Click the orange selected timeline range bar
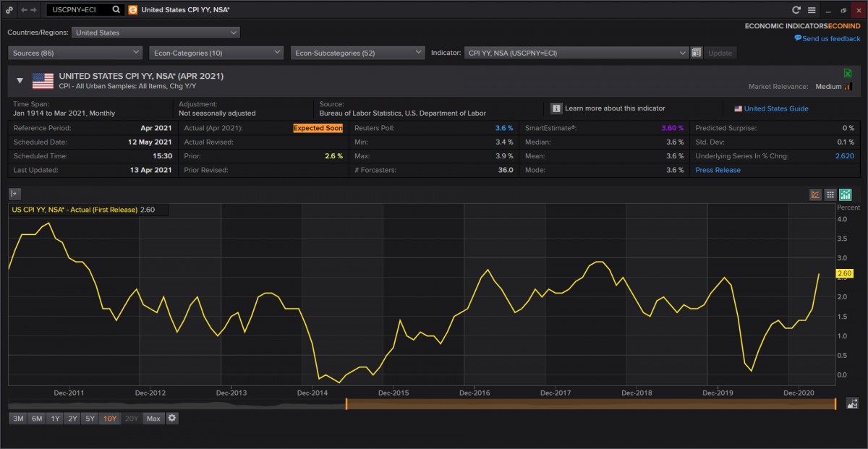The width and height of the screenshot is (868, 449). [591, 403]
